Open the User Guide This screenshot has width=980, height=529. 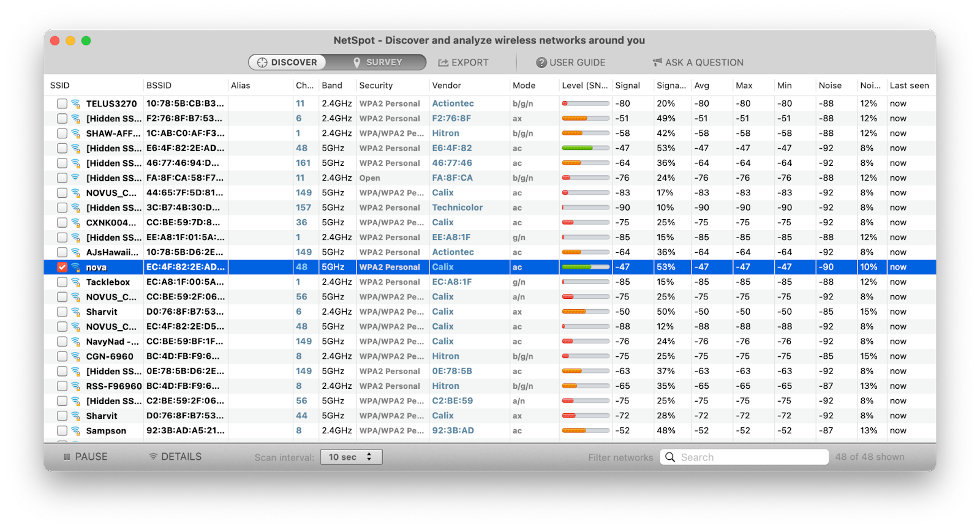tap(571, 62)
